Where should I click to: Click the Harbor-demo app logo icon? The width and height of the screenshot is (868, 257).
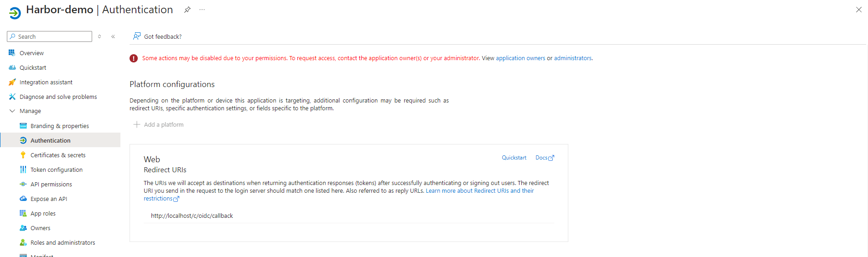click(x=15, y=13)
